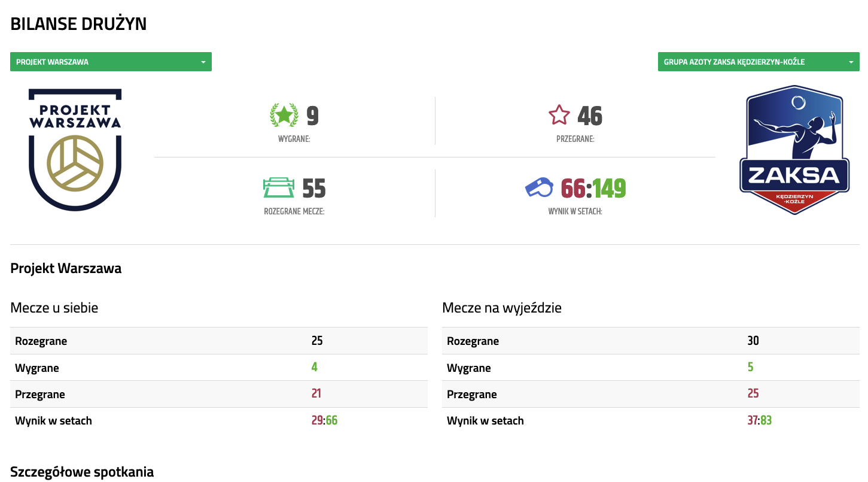This screenshot has height=482, width=868.
Task: Click the arrow on the ZAKSA selector
Action: [851, 62]
